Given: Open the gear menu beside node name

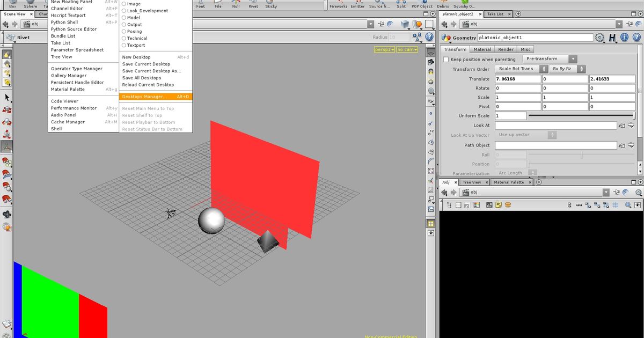Looking at the screenshot, I should click(x=600, y=38).
